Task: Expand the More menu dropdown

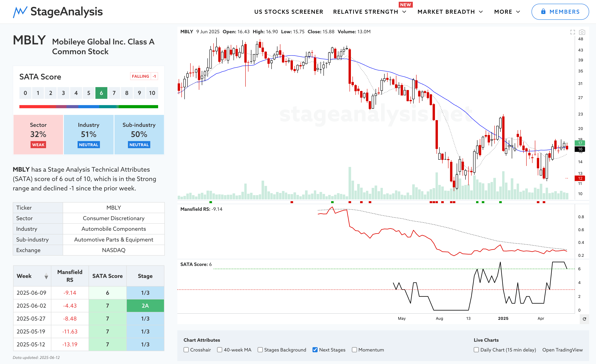Action: point(507,12)
